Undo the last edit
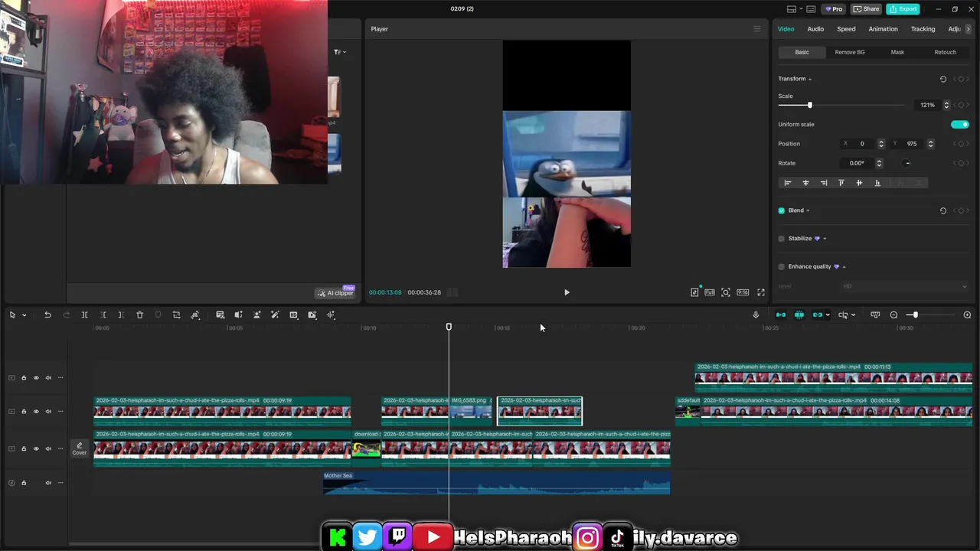The image size is (980, 551). [47, 315]
